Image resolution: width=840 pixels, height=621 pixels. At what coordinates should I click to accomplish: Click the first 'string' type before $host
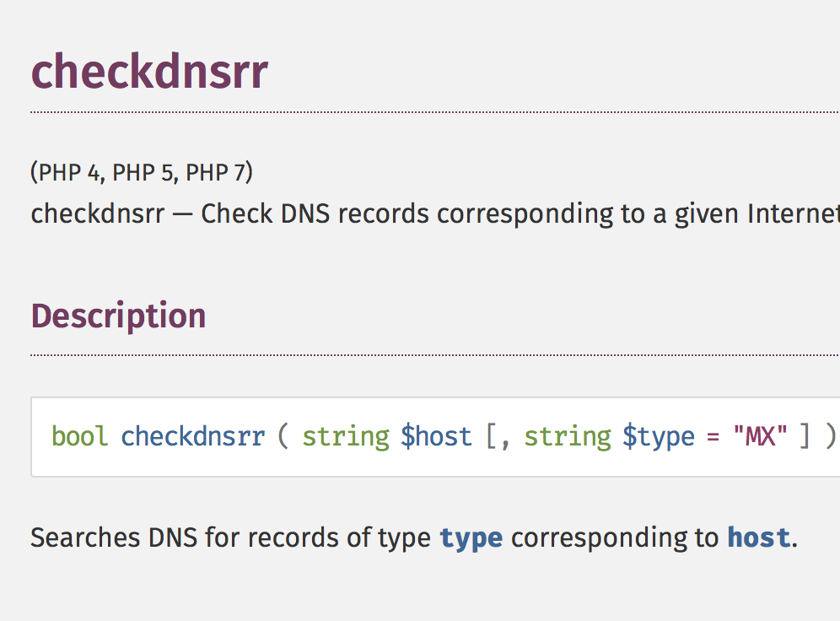coord(345,436)
